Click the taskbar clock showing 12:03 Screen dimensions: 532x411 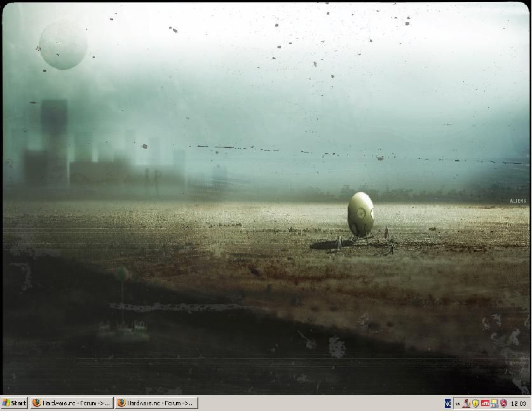[519, 403]
